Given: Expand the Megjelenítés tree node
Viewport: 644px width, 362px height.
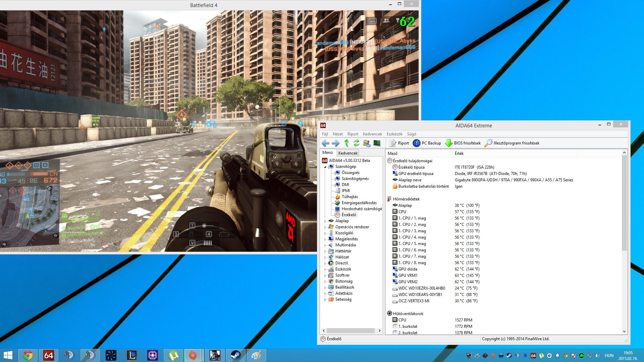Looking at the screenshot, I should point(325,239).
